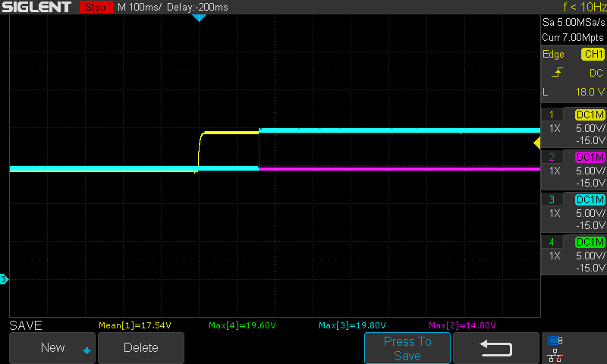607x364 pixels.
Task: Click channel 1 1X probe setting
Action: pyautogui.click(x=555, y=128)
